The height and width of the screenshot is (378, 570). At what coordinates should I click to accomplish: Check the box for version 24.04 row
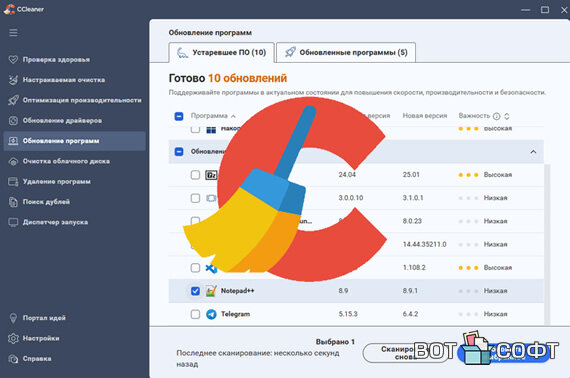195,175
